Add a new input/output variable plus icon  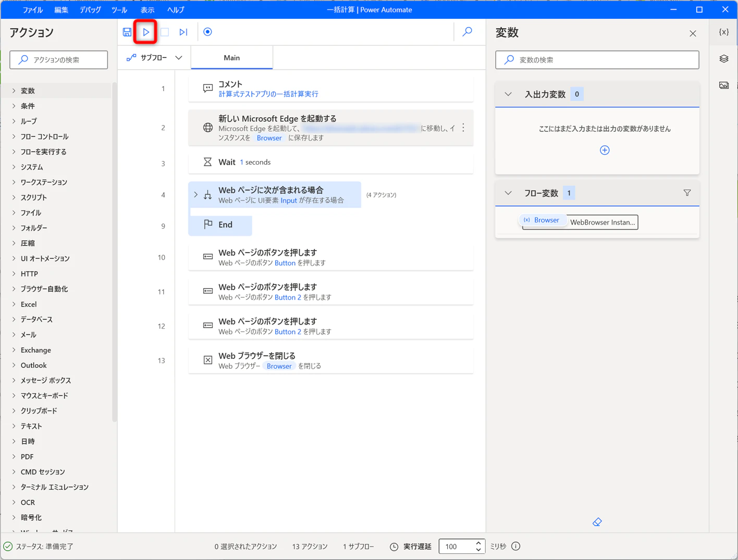tap(605, 150)
